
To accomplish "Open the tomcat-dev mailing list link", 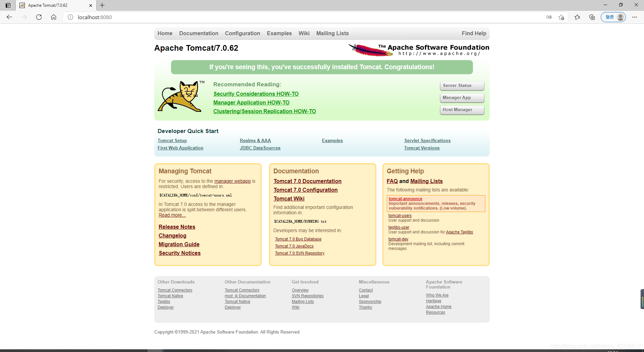I will coord(398,239).
